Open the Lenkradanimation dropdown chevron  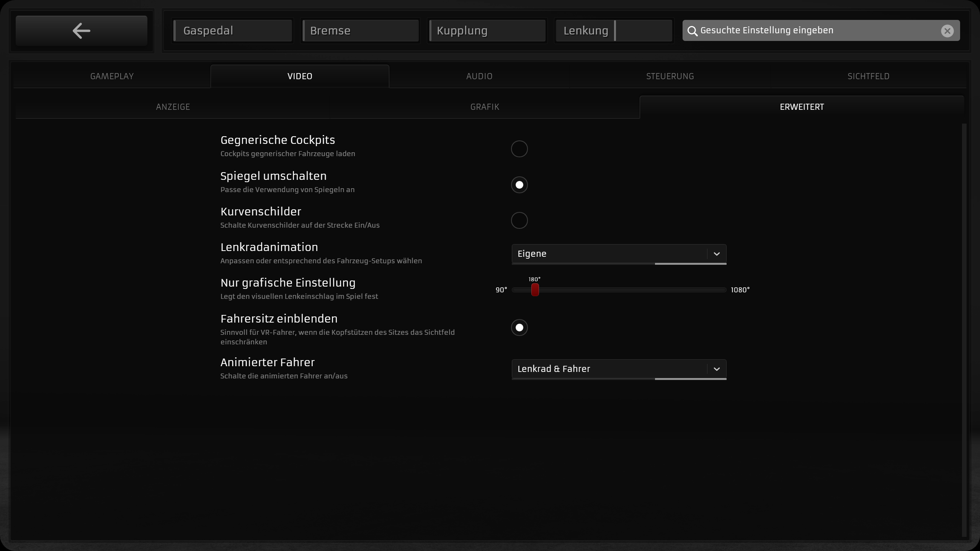pos(717,254)
